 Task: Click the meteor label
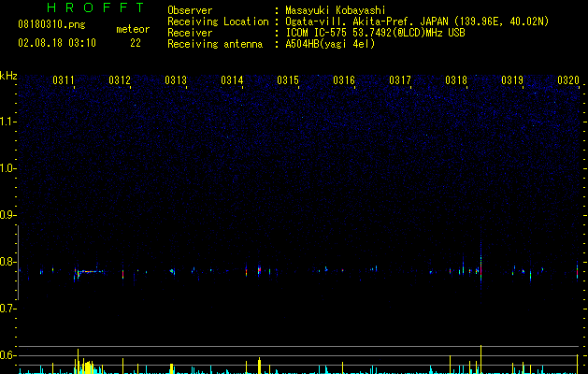coord(133,29)
